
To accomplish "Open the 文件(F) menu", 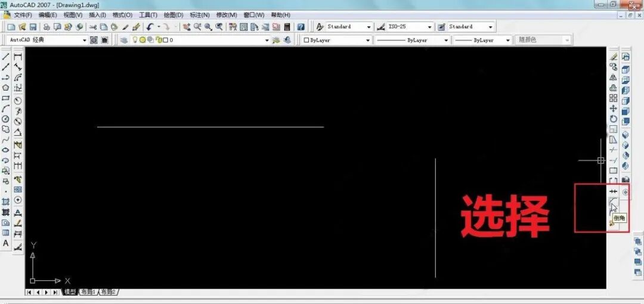I will click(x=23, y=15).
